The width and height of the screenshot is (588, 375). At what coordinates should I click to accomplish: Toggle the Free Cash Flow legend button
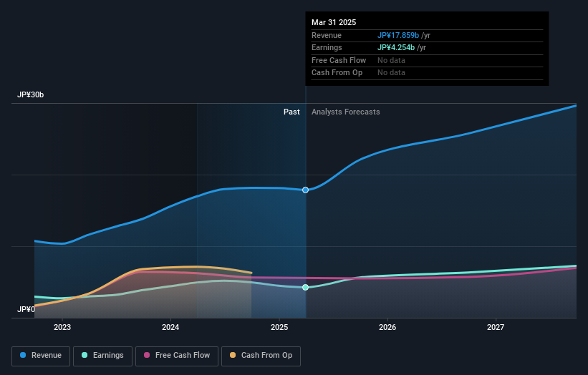click(x=177, y=356)
